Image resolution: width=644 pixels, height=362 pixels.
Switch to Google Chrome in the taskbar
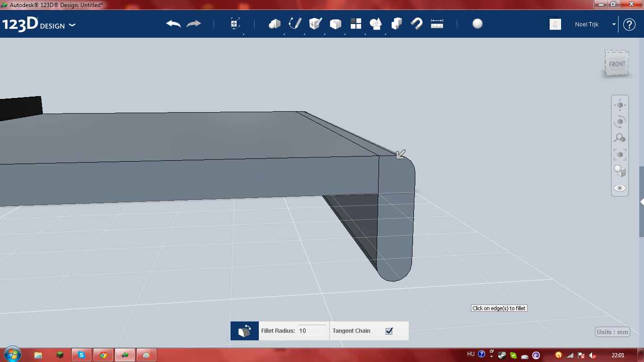(103, 355)
